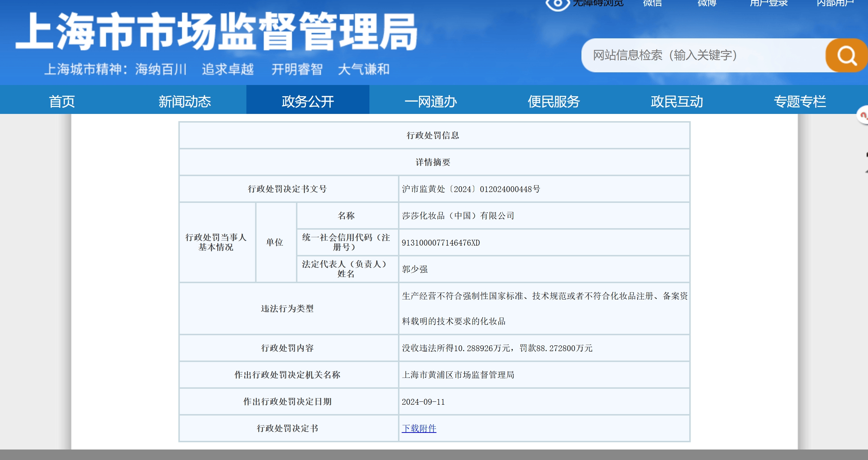This screenshot has width=868, height=460.
Task: Open the 便民服务 navigation tab
Action: click(554, 101)
